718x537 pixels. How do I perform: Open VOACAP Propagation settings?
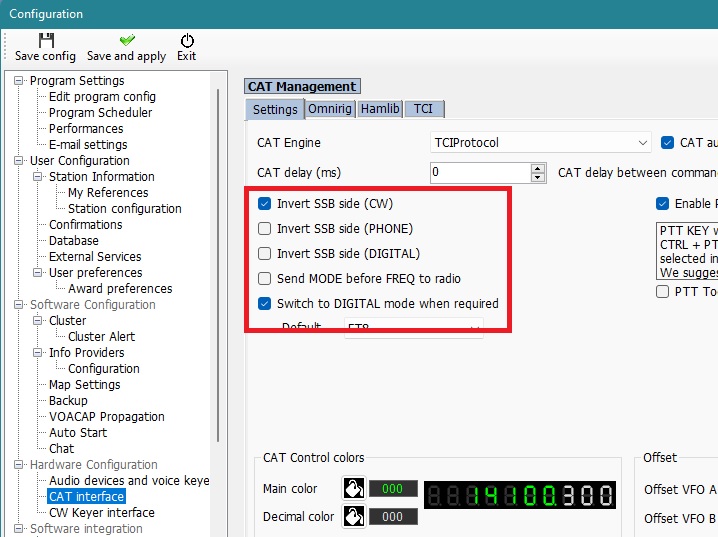coord(107,417)
